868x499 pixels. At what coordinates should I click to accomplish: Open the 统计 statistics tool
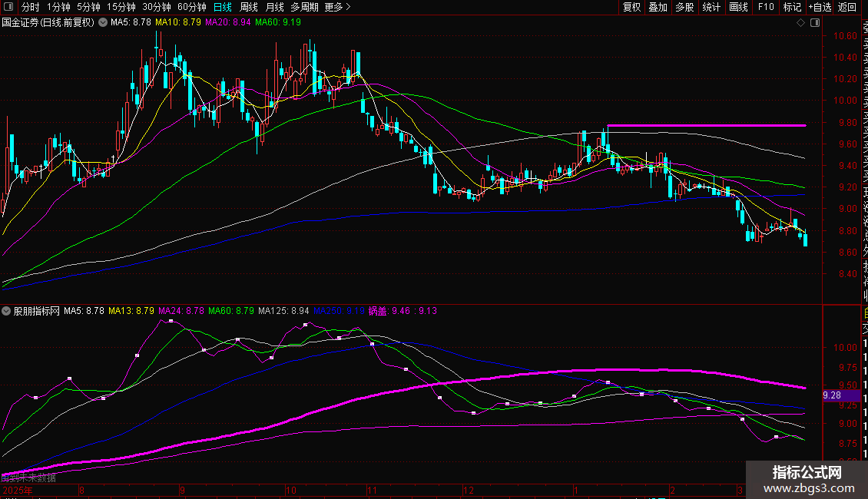click(711, 7)
